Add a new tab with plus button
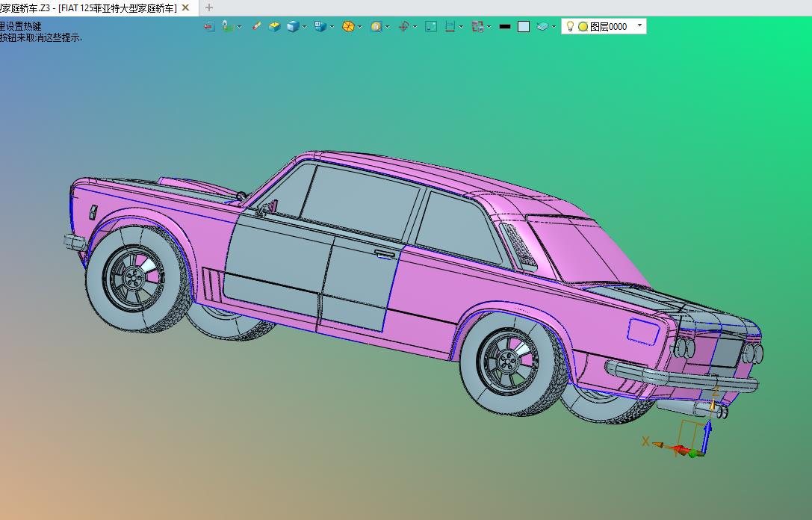Image resolution: width=812 pixels, height=520 pixels. pyautogui.click(x=208, y=7)
